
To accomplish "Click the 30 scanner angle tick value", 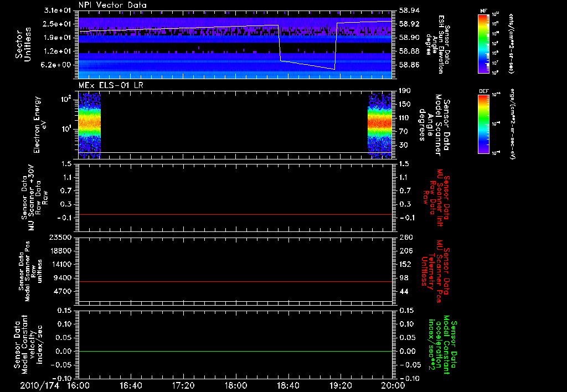I will 404,146.
